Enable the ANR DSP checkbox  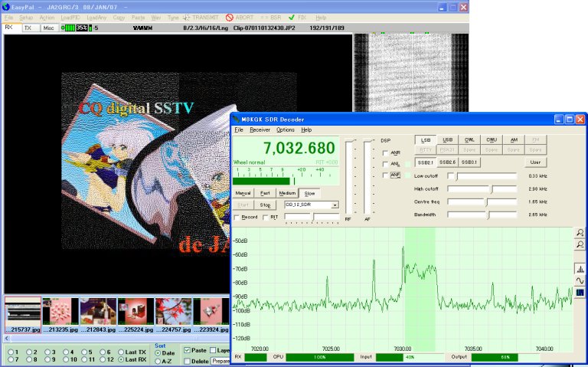click(385, 153)
